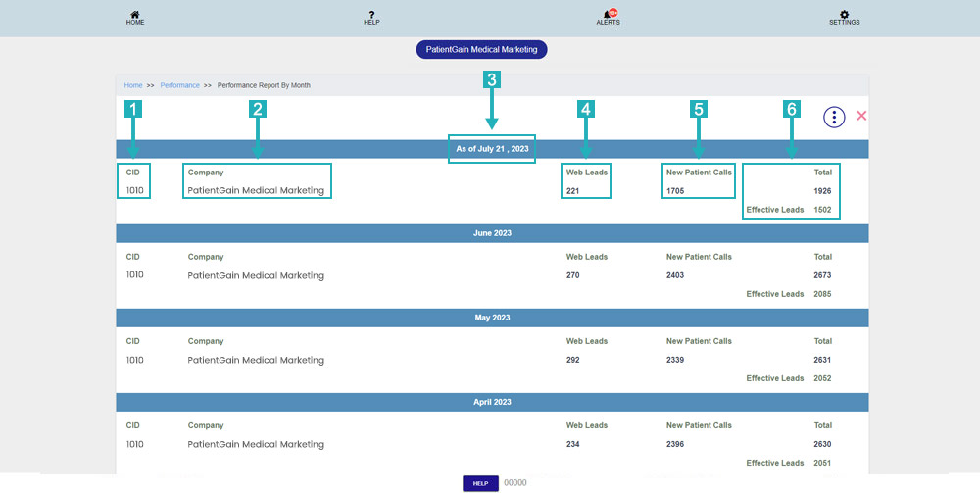Close the report with the pink X
Viewport: 980px width, 493px height.
(861, 115)
